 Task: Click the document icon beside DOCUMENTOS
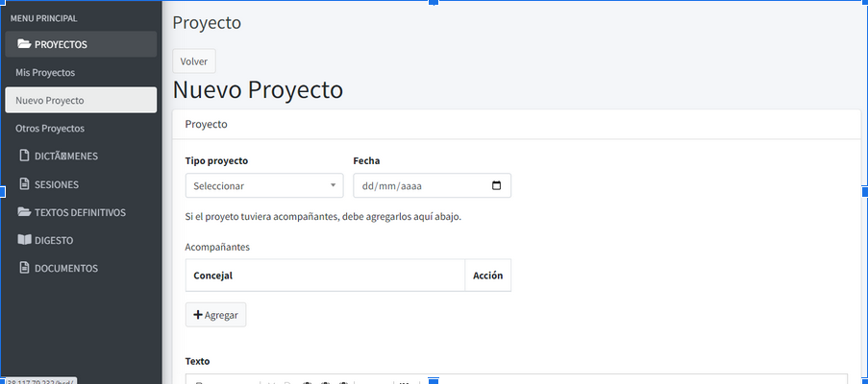point(24,268)
